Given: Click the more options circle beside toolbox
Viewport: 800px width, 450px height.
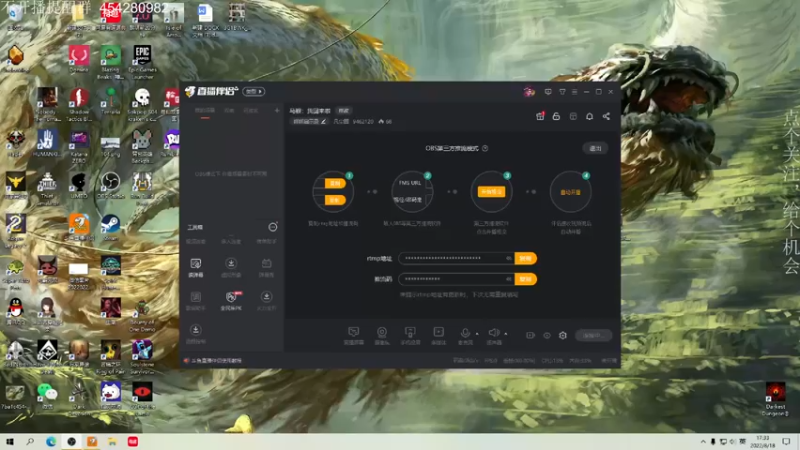Looking at the screenshot, I should click(273, 227).
